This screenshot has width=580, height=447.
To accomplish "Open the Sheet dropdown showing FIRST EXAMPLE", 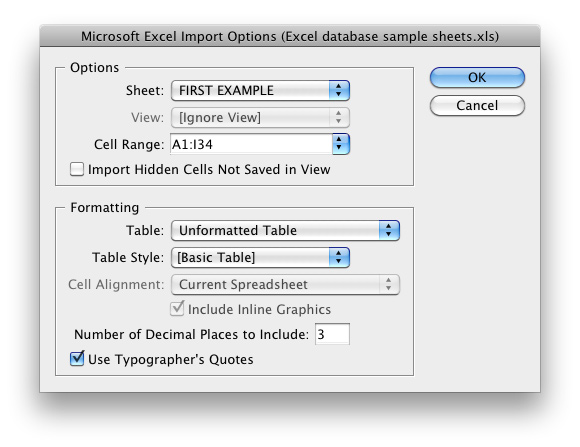I will coord(260,90).
